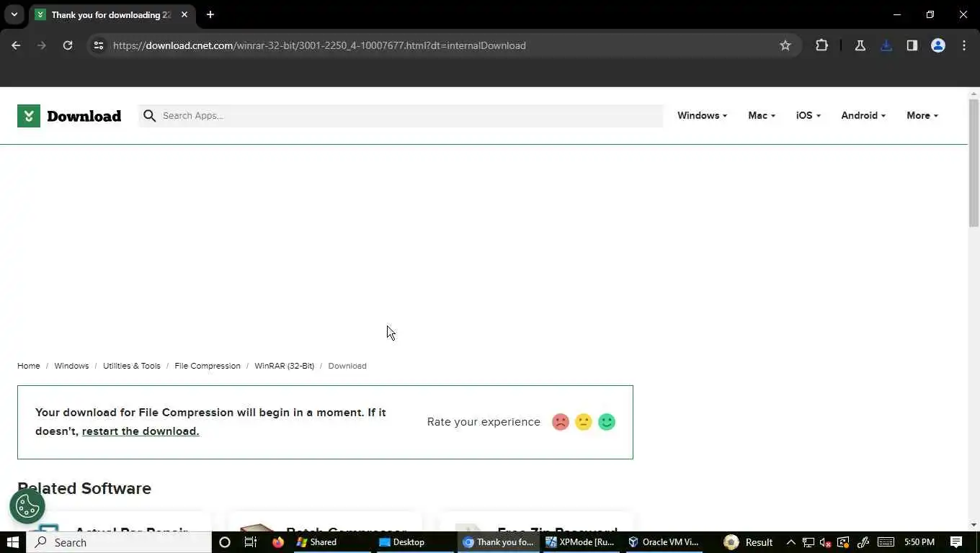This screenshot has height=553, width=980.
Task: Click the address bar URL
Action: [319, 45]
